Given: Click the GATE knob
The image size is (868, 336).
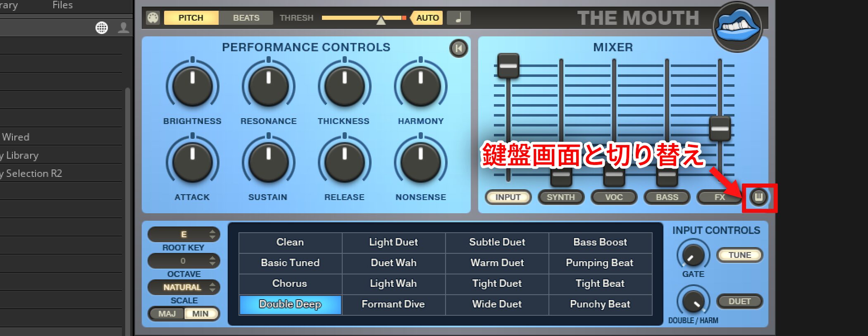Looking at the screenshot, I should pyautogui.click(x=693, y=255).
